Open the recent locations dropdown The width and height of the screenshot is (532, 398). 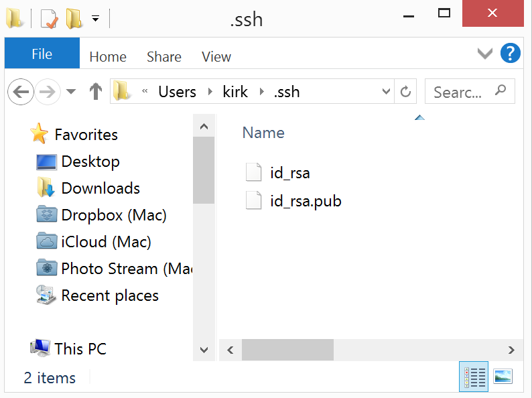coord(71,91)
